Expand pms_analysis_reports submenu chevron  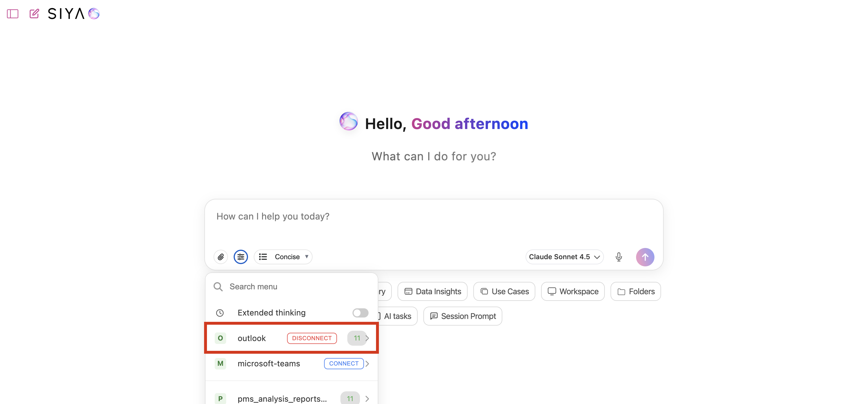pos(367,399)
